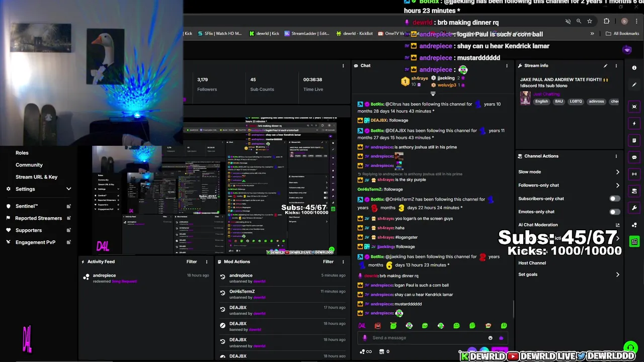Click the green clapperboard clip icon
Viewport: 644px width, 362px height.
634,241
